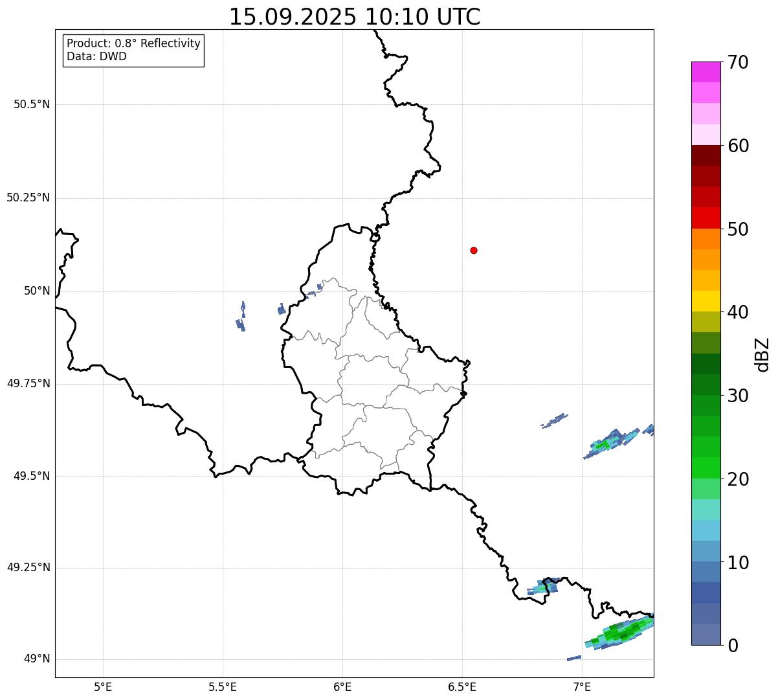Image resolution: width=778 pixels, height=700 pixels.
Task: Pick the bright red swatch just above 50
Action: pyautogui.click(x=706, y=218)
